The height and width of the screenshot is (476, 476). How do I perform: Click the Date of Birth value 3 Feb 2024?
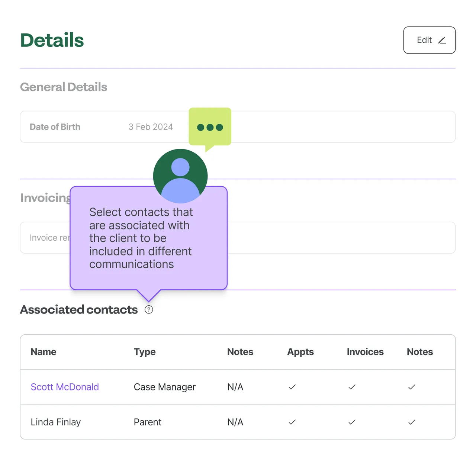coord(151,127)
